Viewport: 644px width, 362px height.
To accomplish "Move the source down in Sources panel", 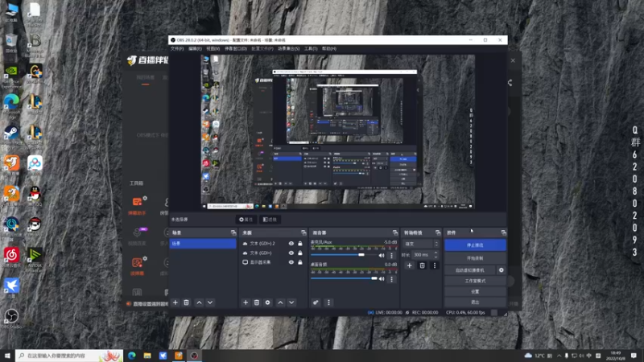I will click(291, 302).
